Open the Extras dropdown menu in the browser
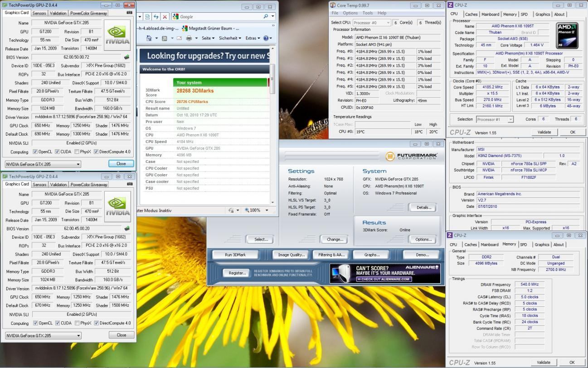This screenshot has height=368, width=588. coord(253,38)
